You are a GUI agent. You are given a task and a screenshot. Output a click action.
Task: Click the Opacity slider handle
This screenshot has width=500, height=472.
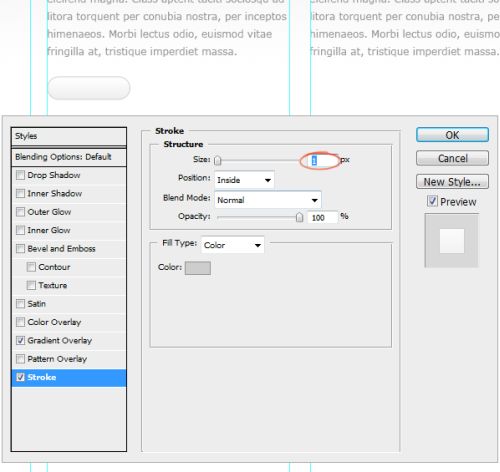299,218
